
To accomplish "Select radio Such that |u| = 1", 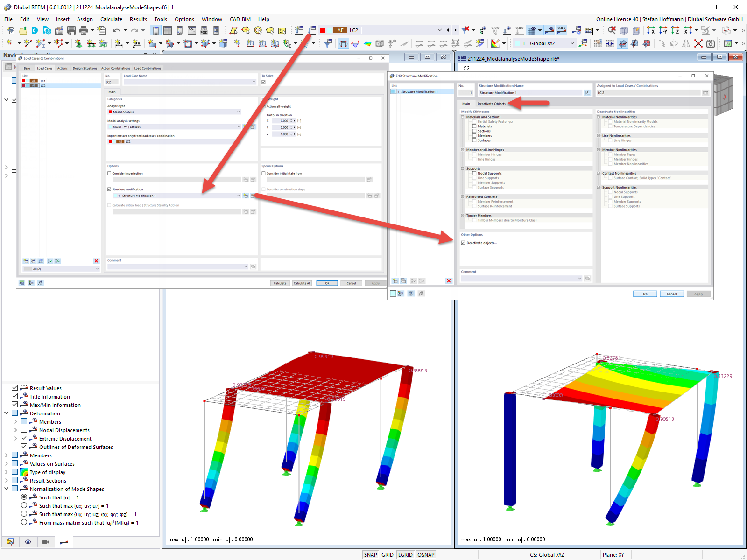I will click(24, 497).
